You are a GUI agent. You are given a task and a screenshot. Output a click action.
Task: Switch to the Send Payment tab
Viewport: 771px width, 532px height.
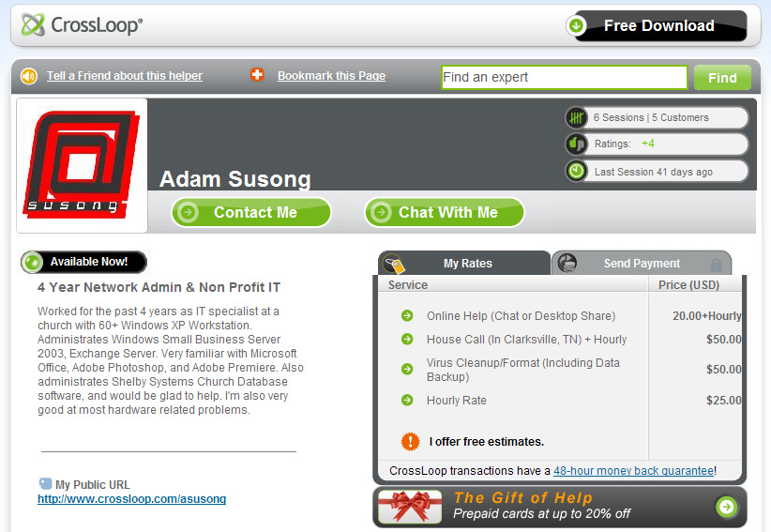(642, 264)
